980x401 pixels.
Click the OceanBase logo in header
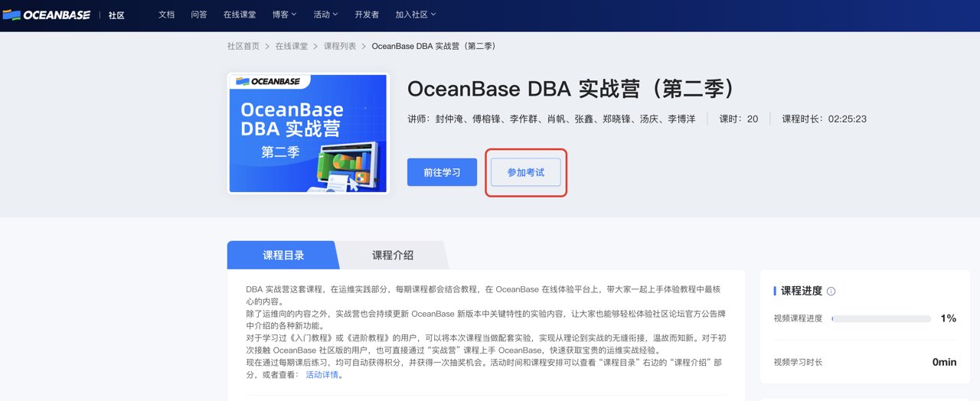[47, 15]
